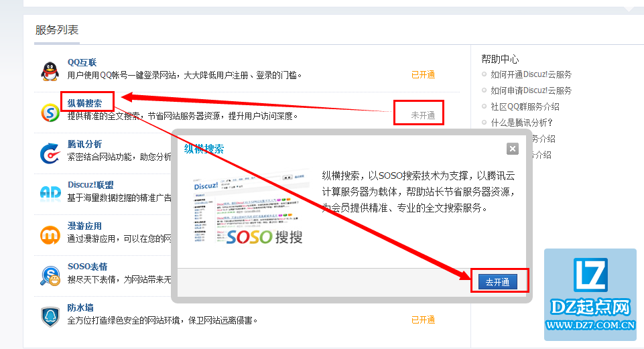Click the Discuz!联盟 AD icon
This screenshot has width=644, height=349.
[x=50, y=193]
